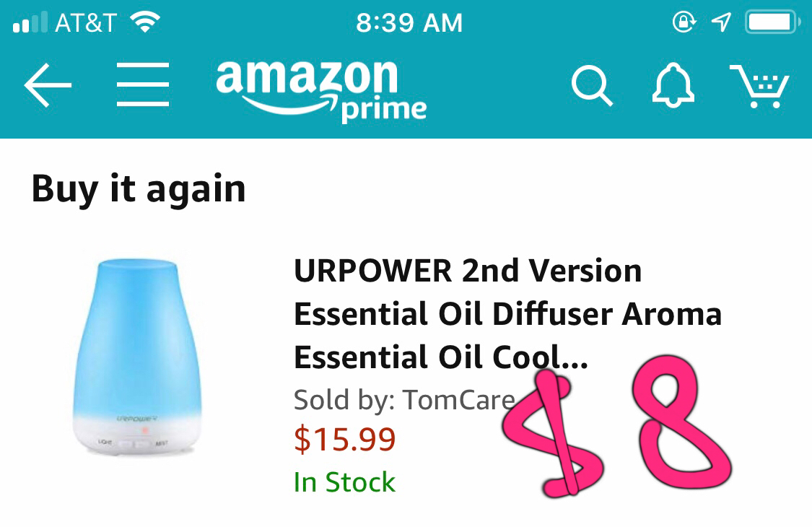Tap the battery indicator

[771, 22]
